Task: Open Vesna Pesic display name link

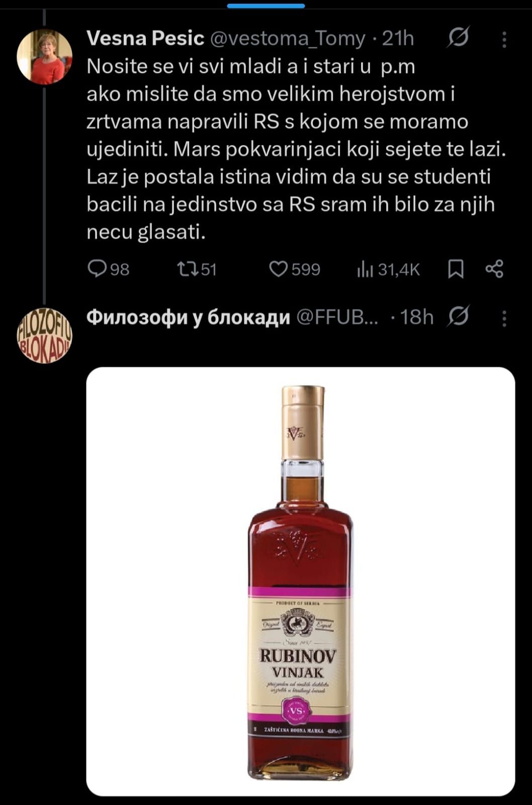Action: pyautogui.click(x=145, y=38)
